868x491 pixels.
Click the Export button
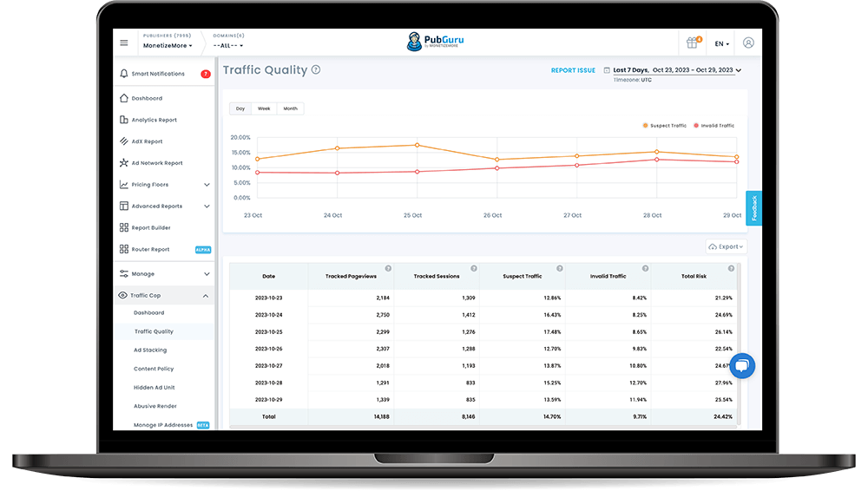pyautogui.click(x=726, y=246)
